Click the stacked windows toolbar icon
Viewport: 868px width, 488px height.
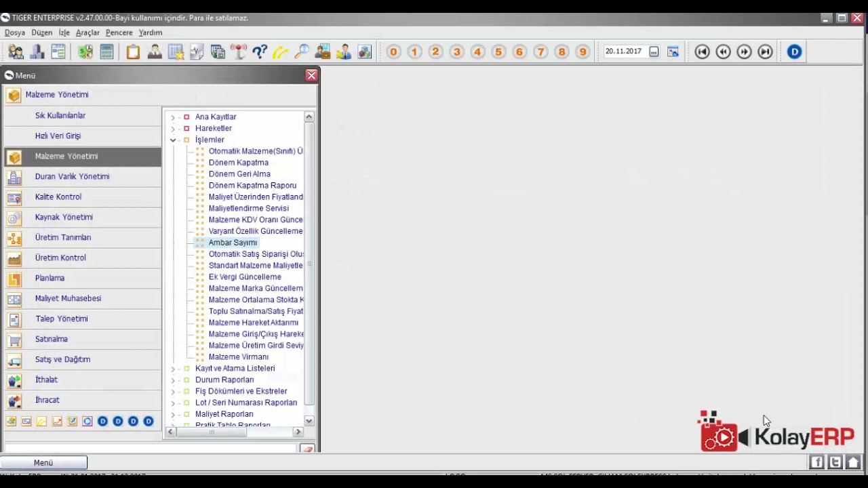[218, 52]
